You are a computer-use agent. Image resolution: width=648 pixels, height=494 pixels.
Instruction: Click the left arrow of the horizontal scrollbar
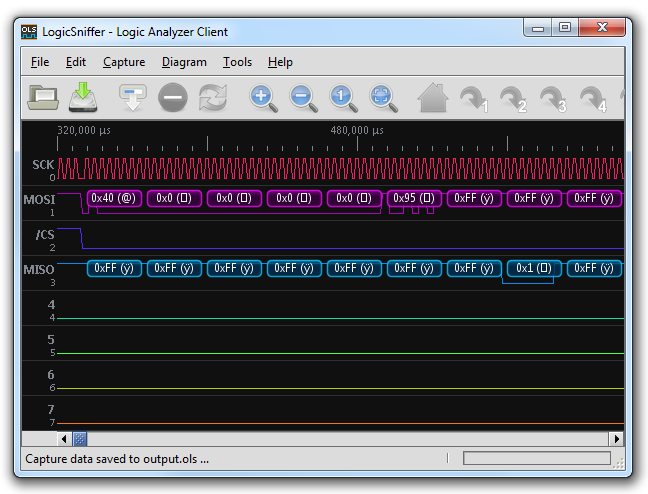64,439
